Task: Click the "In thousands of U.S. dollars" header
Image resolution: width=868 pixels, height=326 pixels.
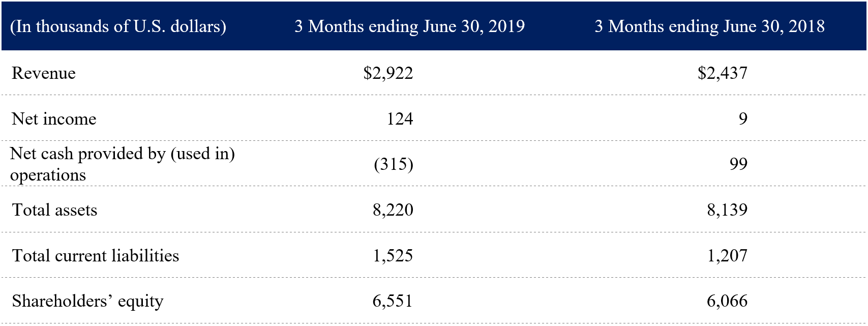Action: coord(118,26)
